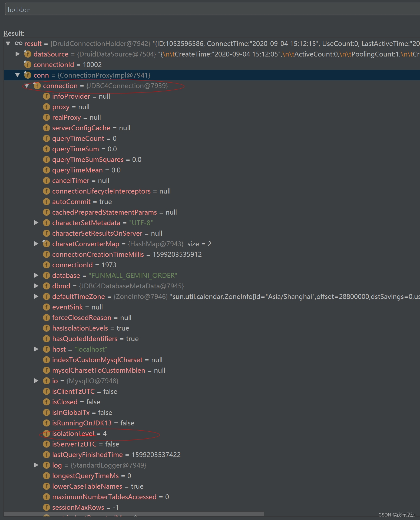Select the 'isInGlobalTx = false' row
This screenshot has height=520, width=420.
click(x=212, y=412)
